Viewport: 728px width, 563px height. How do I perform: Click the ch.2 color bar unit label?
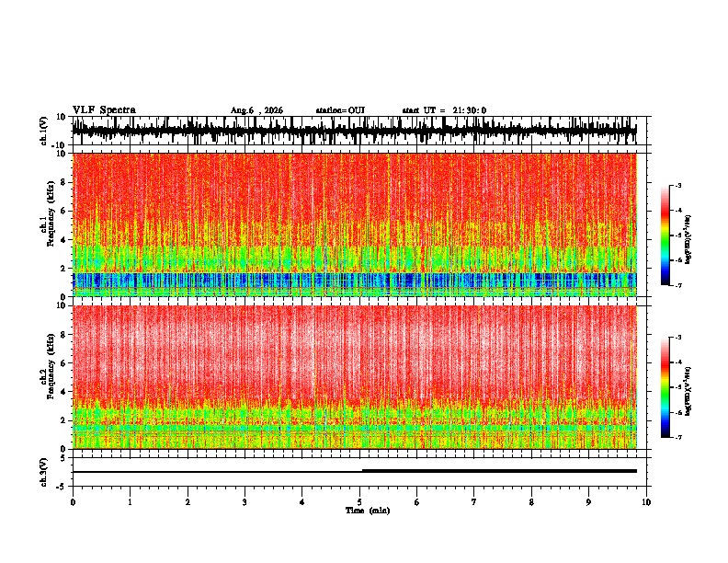pos(688,392)
